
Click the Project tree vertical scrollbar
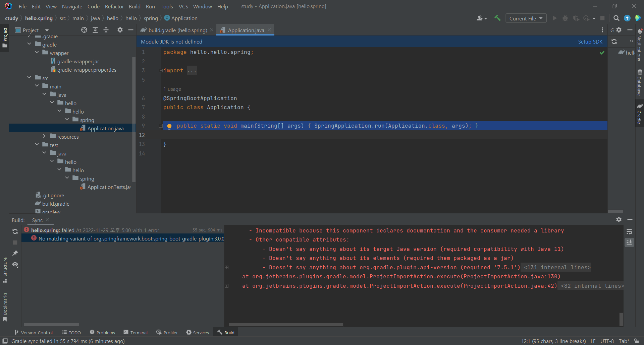(x=134, y=120)
